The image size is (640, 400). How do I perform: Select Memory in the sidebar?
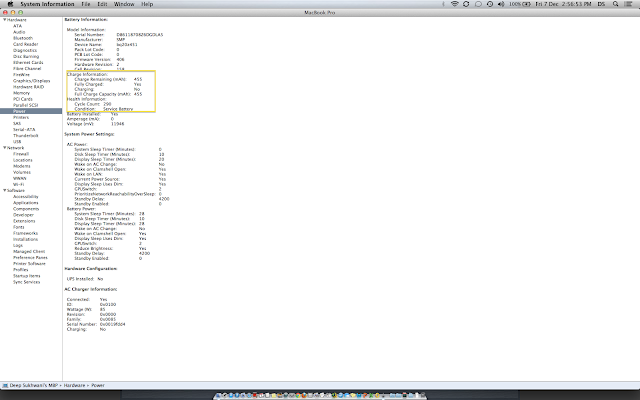22,93
